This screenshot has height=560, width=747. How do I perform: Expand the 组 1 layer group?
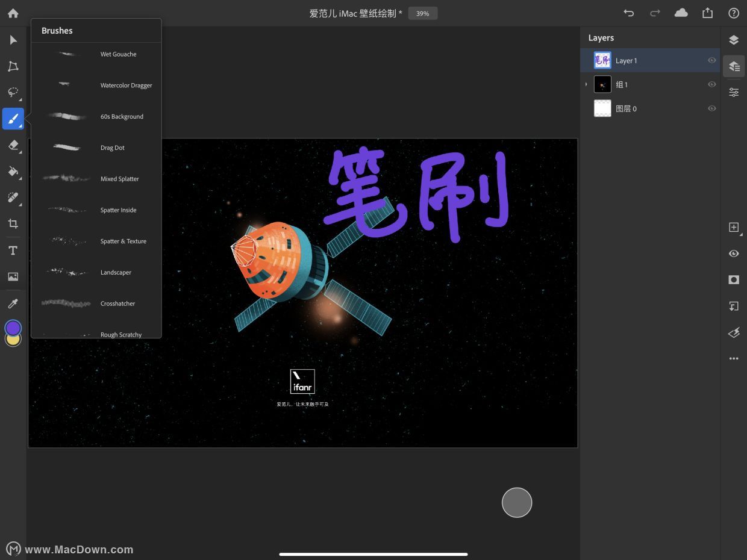(586, 84)
